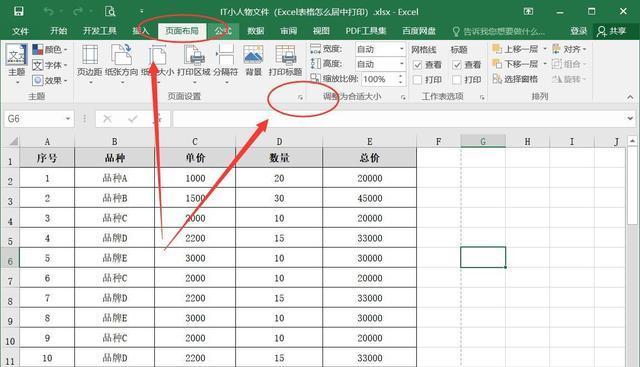Switch to the 页面布局 tab

click(x=182, y=31)
